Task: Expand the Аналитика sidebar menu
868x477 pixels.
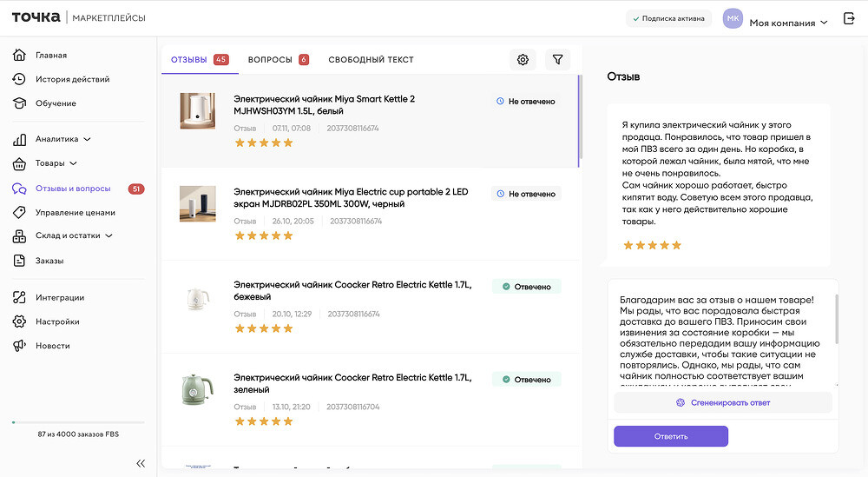Action: (62, 139)
